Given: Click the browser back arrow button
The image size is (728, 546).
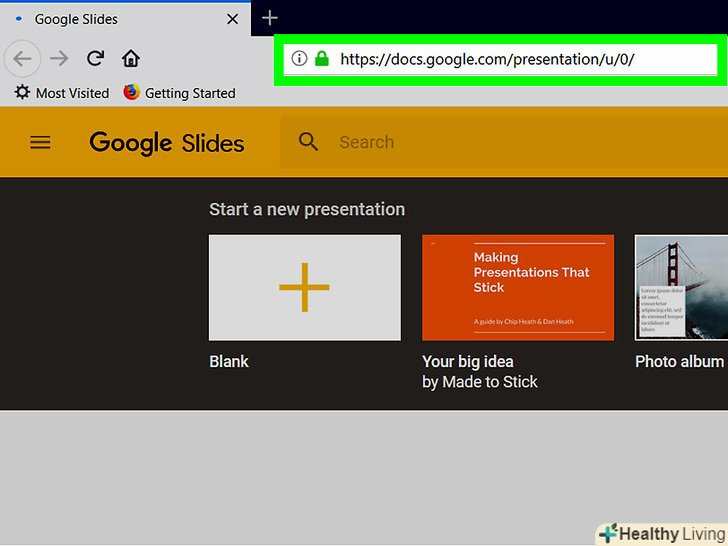Looking at the screenshot, I should tap(22, 58).
